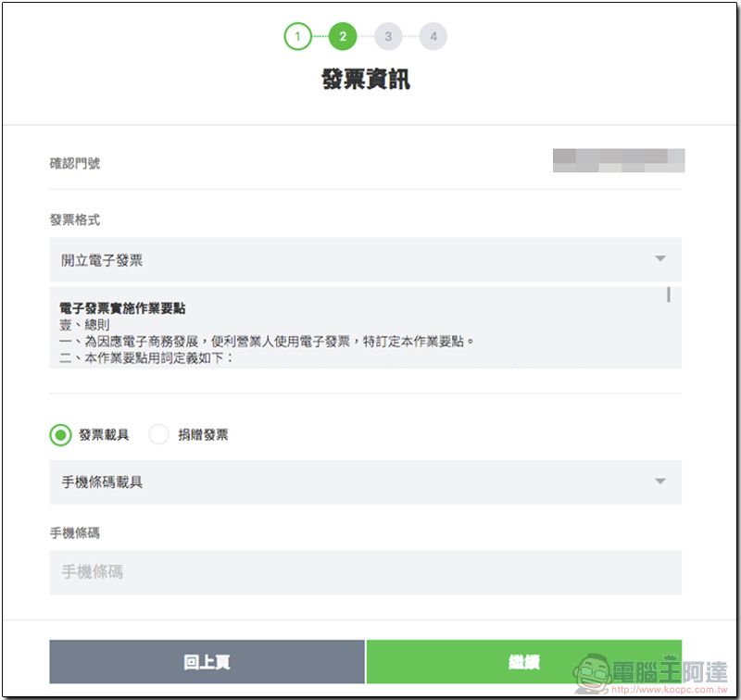Click the 回上頁 back button
The image size is (741, 700).
coord(207,661)
